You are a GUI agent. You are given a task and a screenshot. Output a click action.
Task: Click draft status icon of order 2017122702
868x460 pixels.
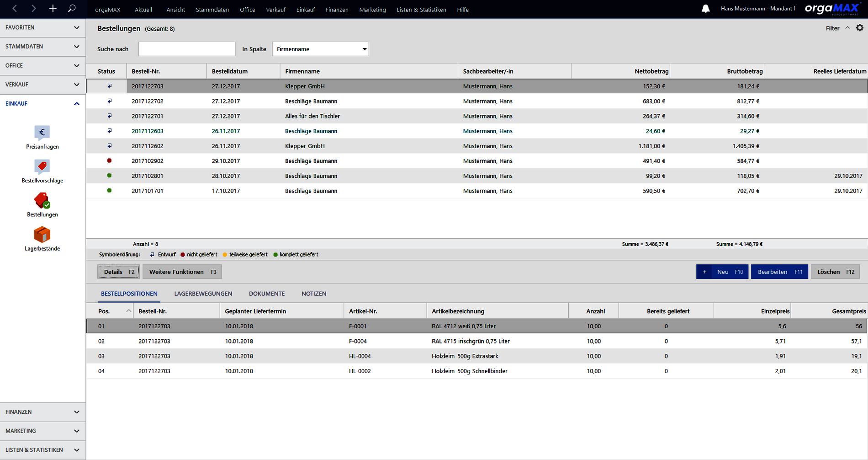[x=109, y=101]
